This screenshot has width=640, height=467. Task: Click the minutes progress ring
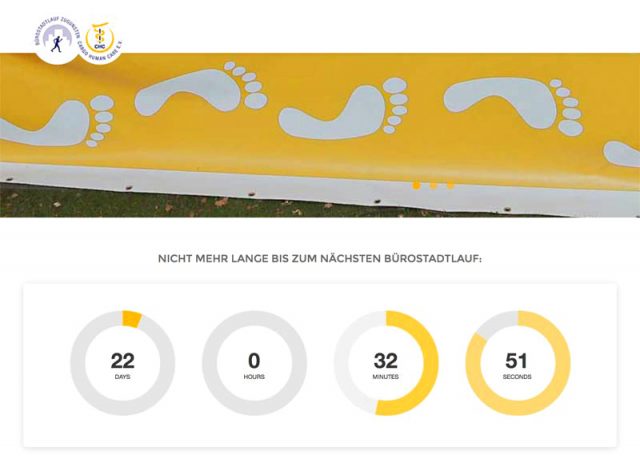tap(386, 363)
